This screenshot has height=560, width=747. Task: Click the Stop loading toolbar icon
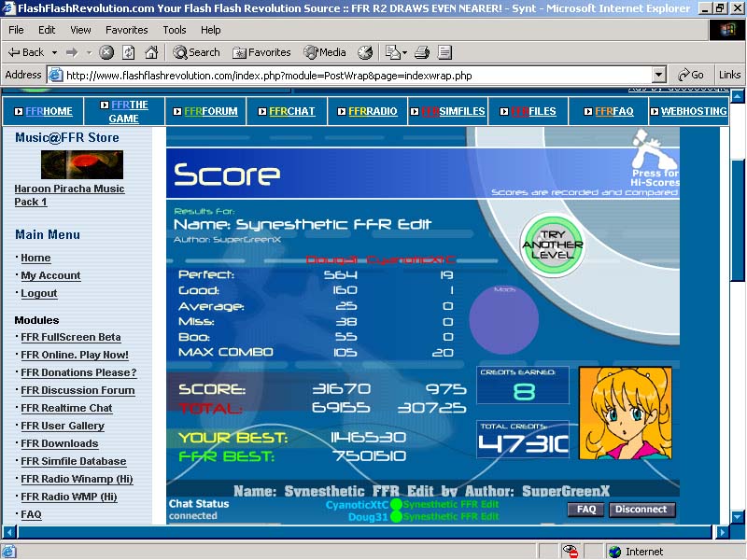pyautogui.click(x=106, y=52)
